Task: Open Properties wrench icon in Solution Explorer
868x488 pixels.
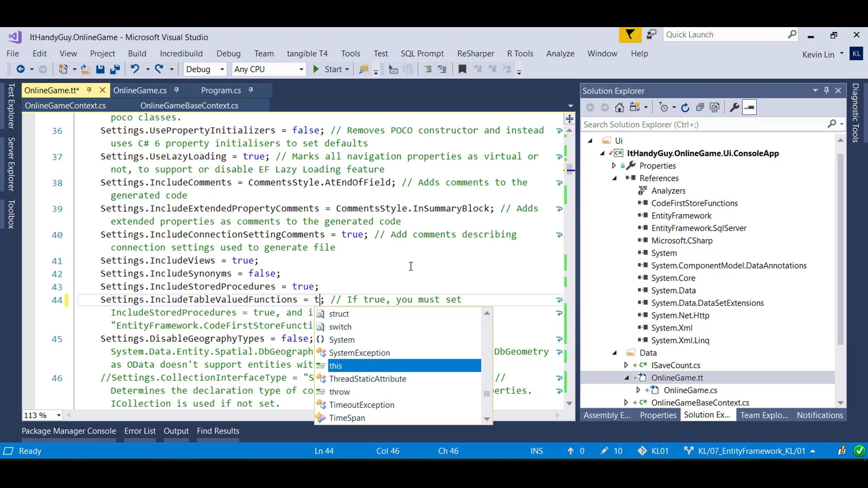Action: (x=734, y=108)
